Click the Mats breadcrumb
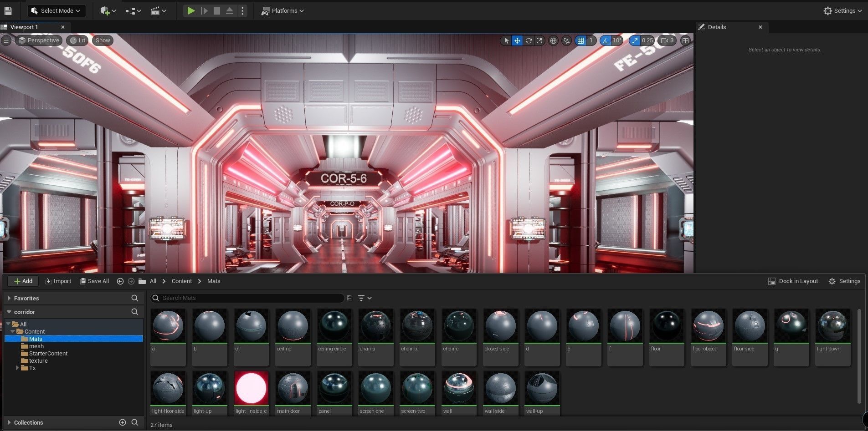 [214, 281]
